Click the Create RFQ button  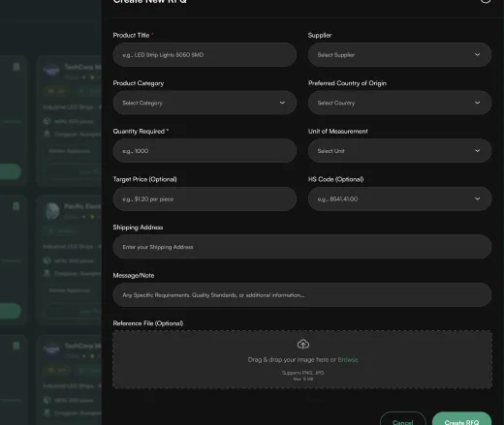point(461,419)
